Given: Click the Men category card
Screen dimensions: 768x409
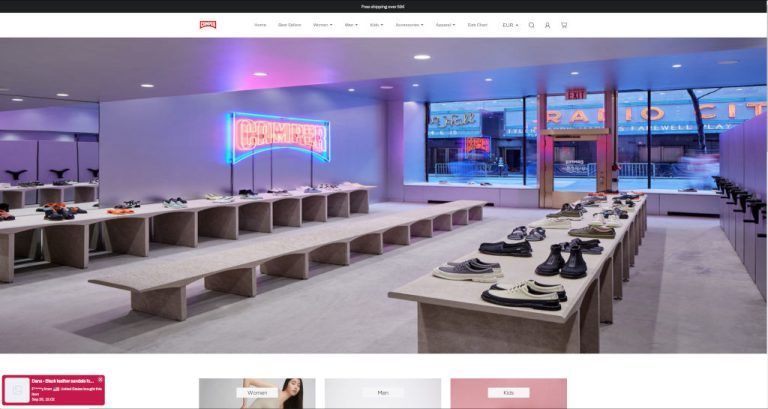Looking at the screenshot, I should (383, 393).
